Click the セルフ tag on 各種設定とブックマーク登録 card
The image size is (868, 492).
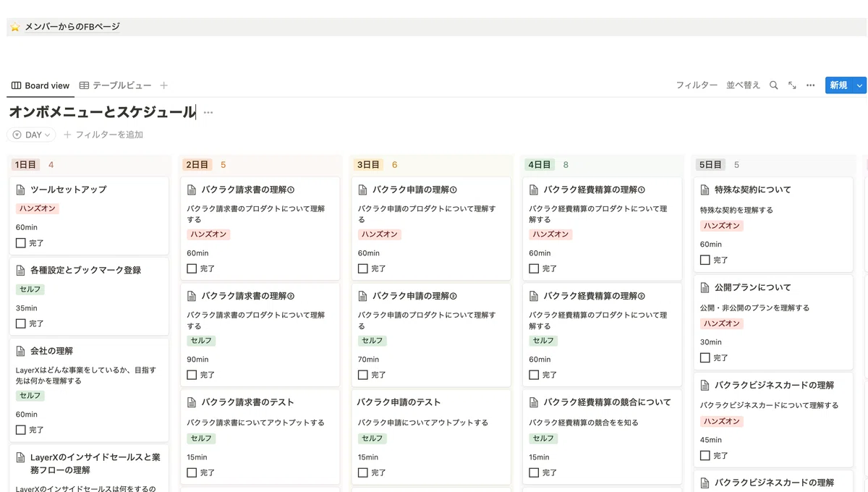(x=30, y=289)
